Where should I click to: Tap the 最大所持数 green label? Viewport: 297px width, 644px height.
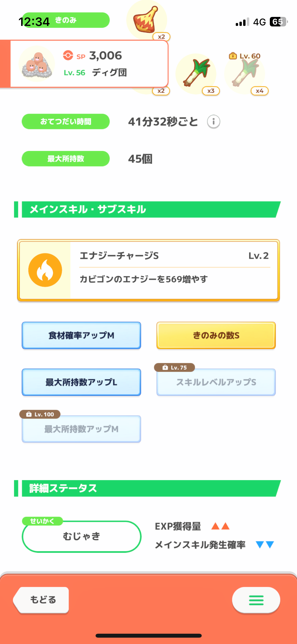(66, 159)
